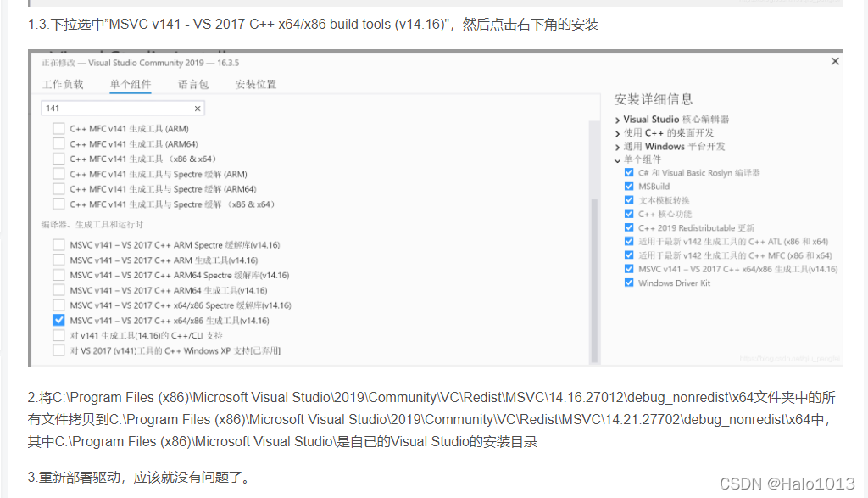Close the Visual Studio installer dialog
The width and height of the screenshot is (868, 498).
click(x=835, y=61)
